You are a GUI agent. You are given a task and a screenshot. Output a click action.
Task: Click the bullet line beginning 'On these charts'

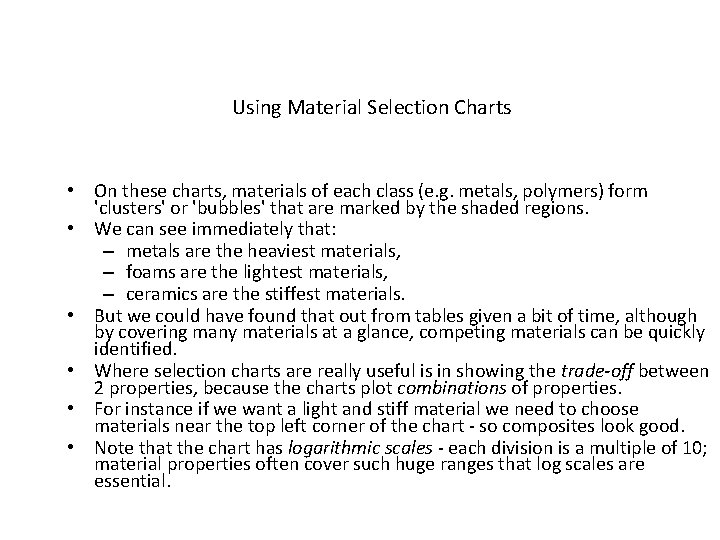coord(370,190)
